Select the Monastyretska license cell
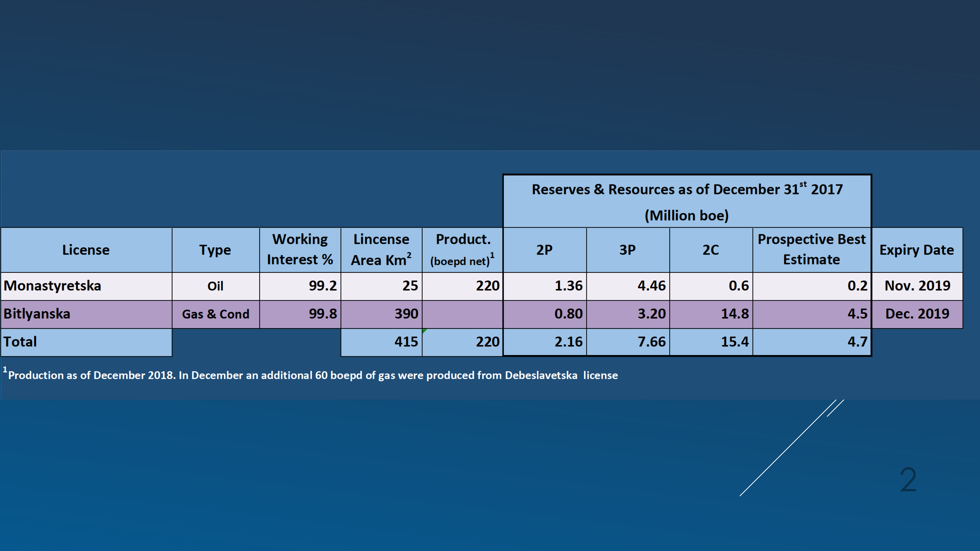 (x=52, y=286)
